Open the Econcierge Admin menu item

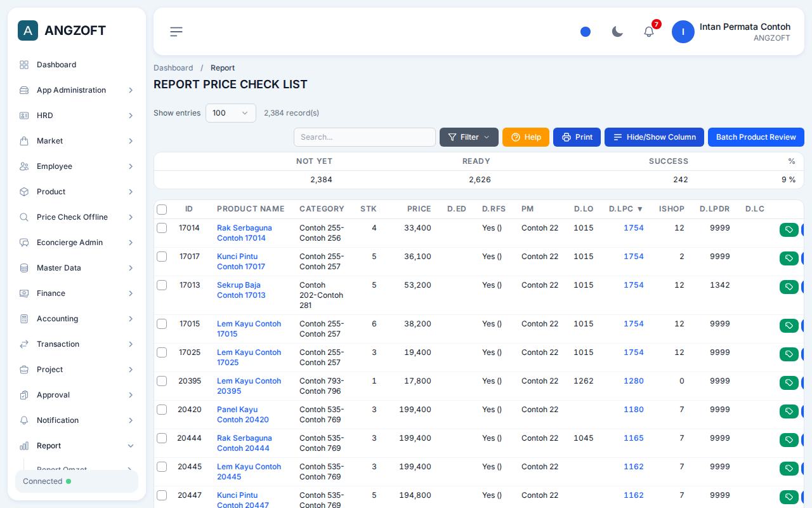click(x=77, y=243)
